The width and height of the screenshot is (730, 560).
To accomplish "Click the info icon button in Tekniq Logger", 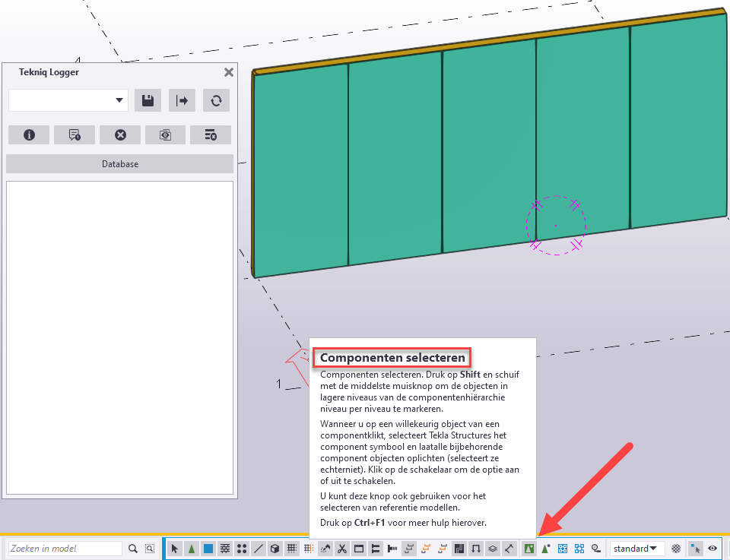I will (x=29, y=134).
